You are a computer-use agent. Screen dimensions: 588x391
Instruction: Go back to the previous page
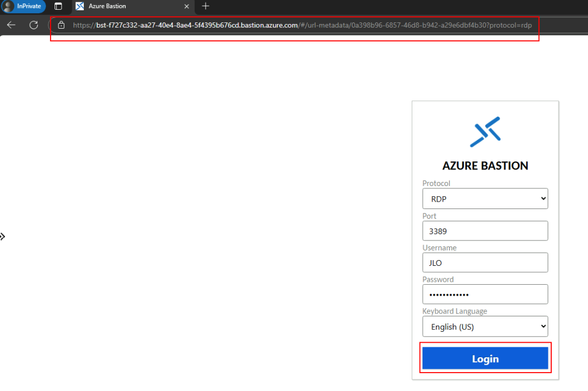tap(11, 25)
